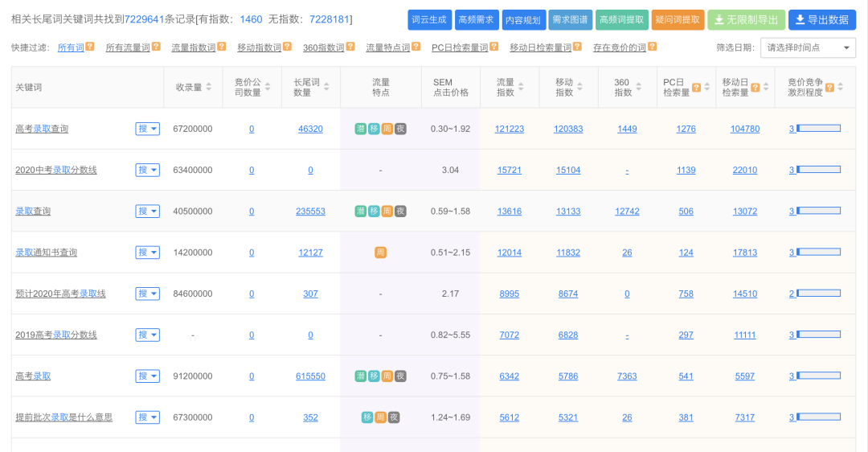
Task: Sort by 长尾词数量 column arrows
Action: click(x=326, y=87)
